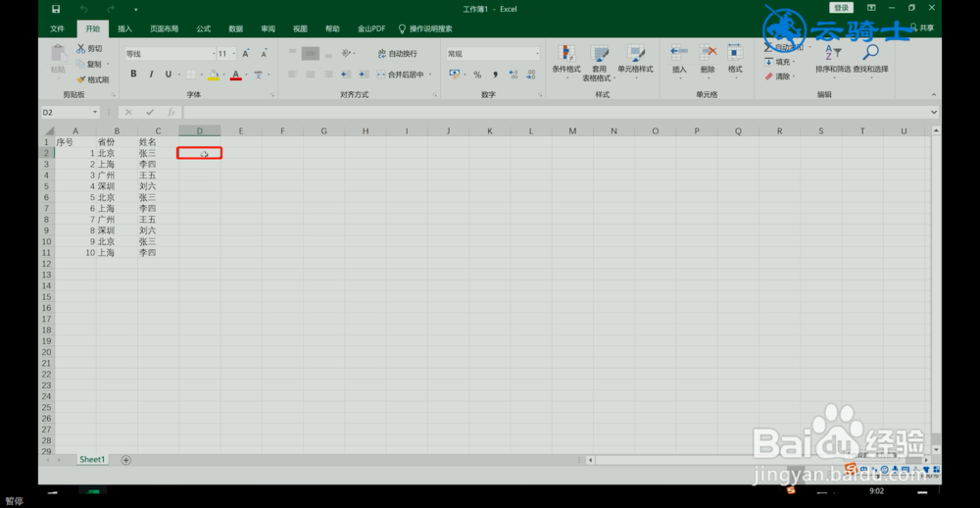This screenshot has height=508, width=980.
Task: Click the Redo arrow icon
Action: click(x=111, y=9)
